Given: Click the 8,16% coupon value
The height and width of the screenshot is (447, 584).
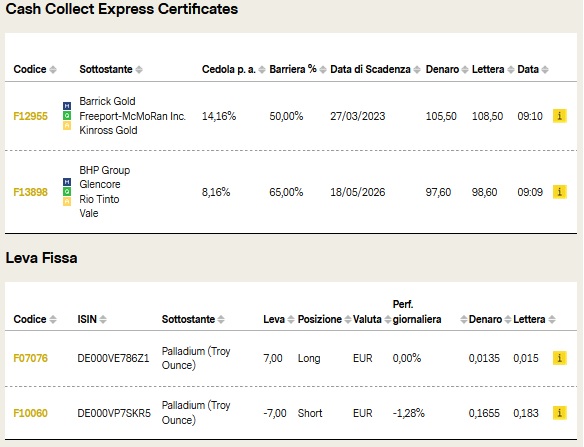Looking at the screenshot, I should point(216,192).
